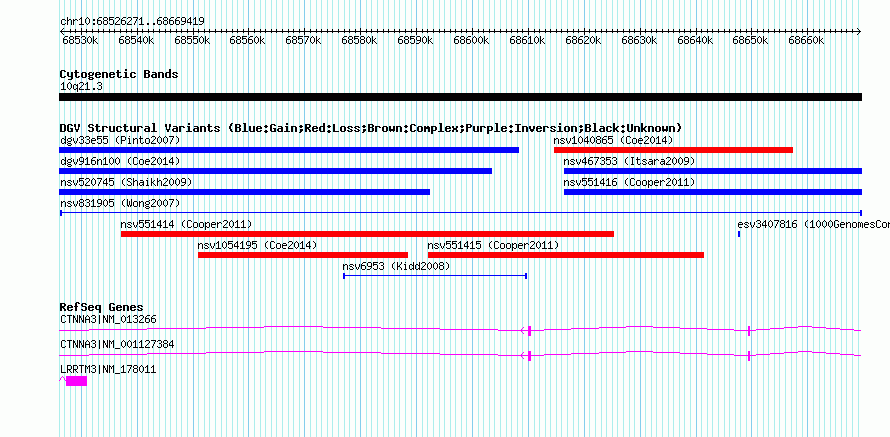Click the 68540k ruler tick label
The height and width of the screenshot is (437, 890).
click(x=136, y=41)
